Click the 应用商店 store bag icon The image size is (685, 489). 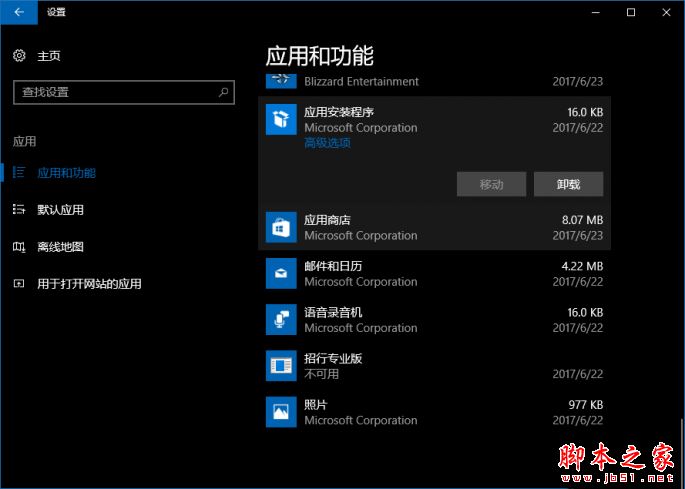pyautogui.click(x=281, y=227)
